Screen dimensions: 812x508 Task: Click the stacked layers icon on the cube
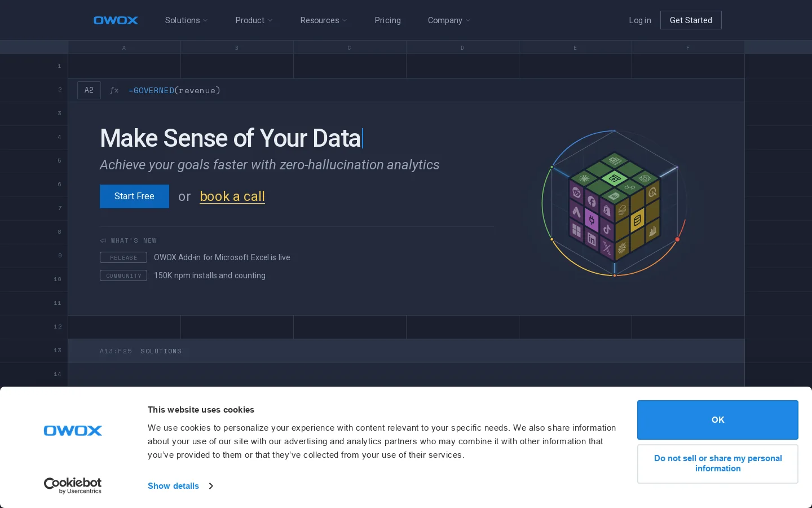click(x=622, y=210)
